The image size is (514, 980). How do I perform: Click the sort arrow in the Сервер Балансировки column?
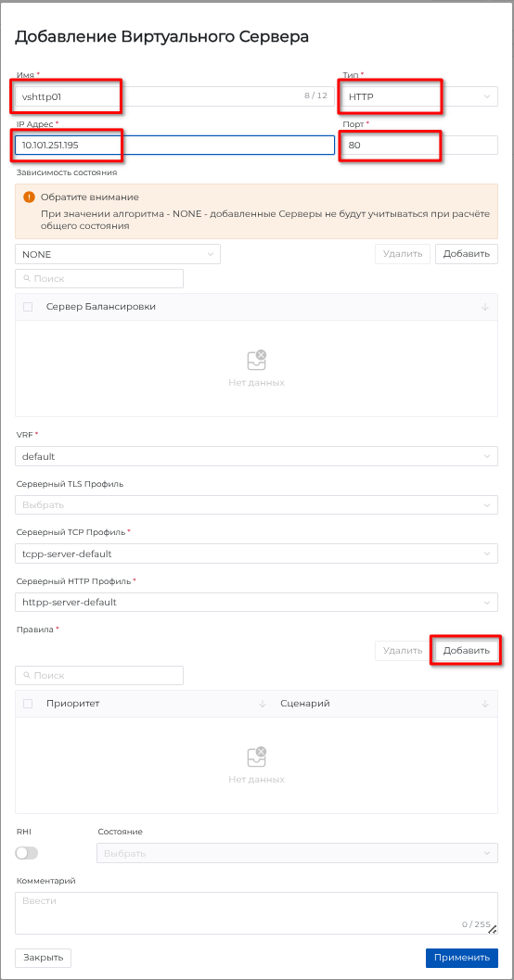point(485,307)
